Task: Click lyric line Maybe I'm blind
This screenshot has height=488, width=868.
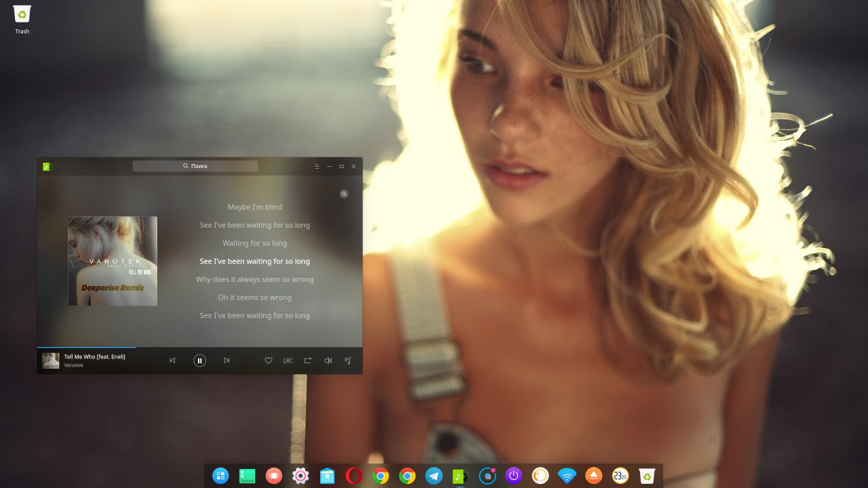Action: pyautogui.click(x=255, y=207)
